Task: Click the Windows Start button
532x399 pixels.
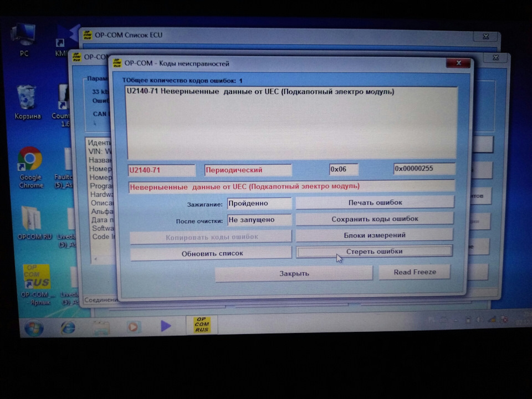Action: coord(34,328)
